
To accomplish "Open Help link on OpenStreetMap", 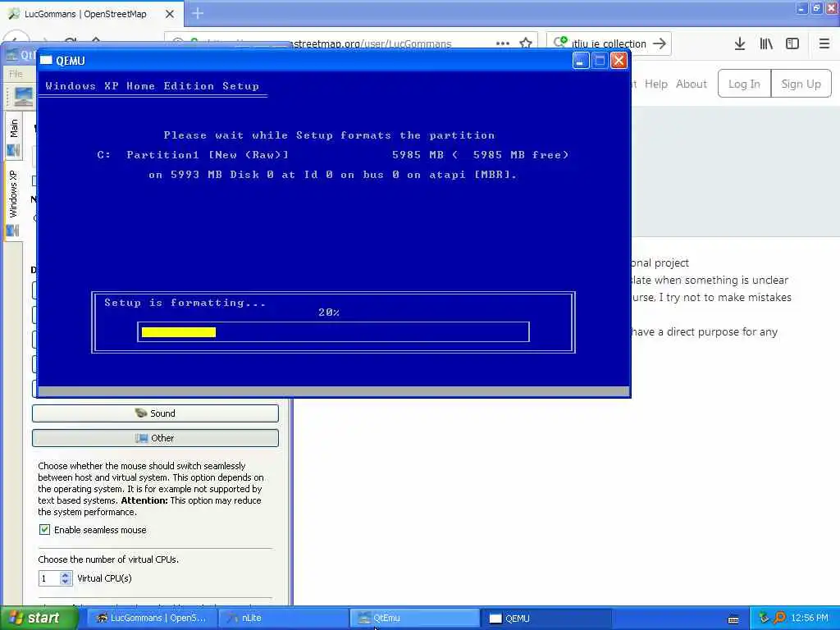I will point(655,84).
